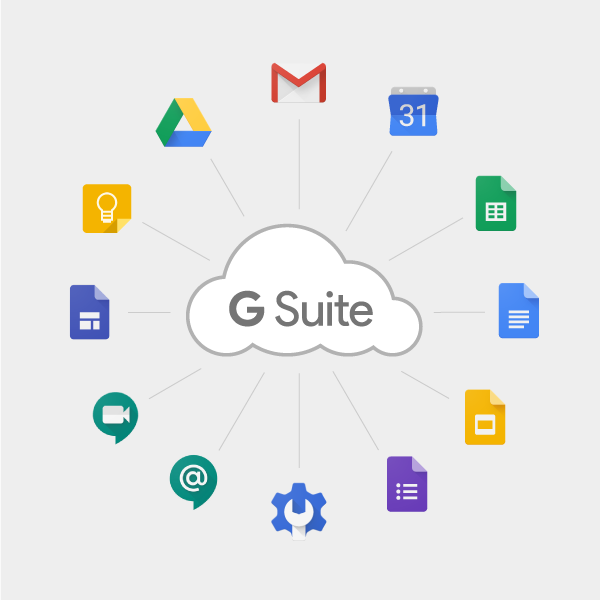Open the green Google Sheets icon
The height and width of the screenshot is (600, 600).
(496, 203)
